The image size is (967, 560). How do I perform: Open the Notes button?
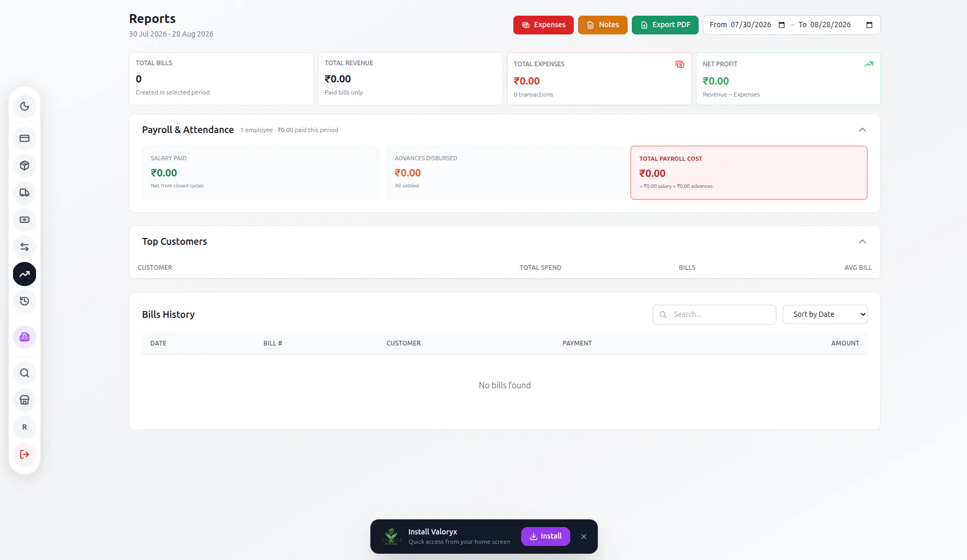[603, 25]
